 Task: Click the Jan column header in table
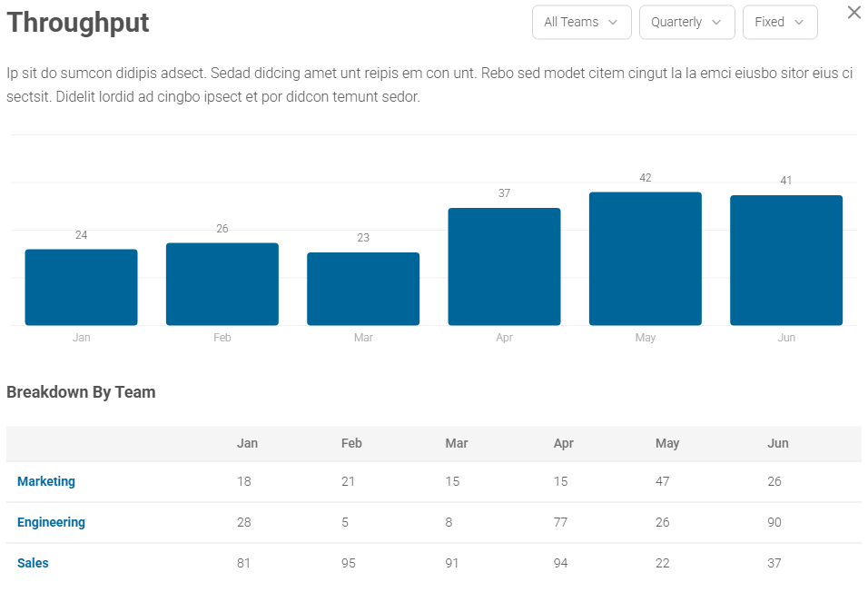pos(247,443)
